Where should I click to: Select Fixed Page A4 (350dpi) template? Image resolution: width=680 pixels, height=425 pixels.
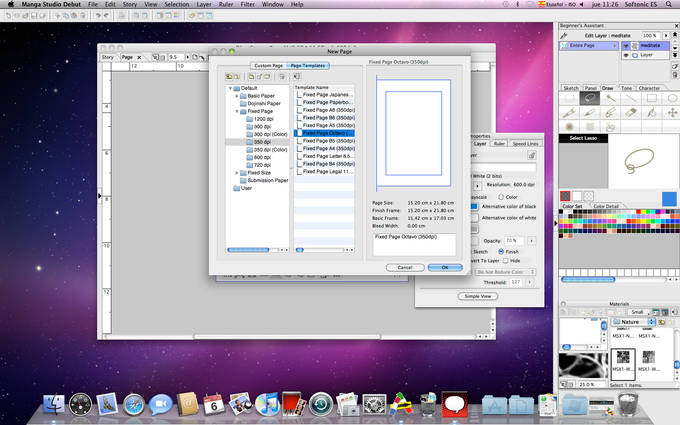tap(325, 149)
